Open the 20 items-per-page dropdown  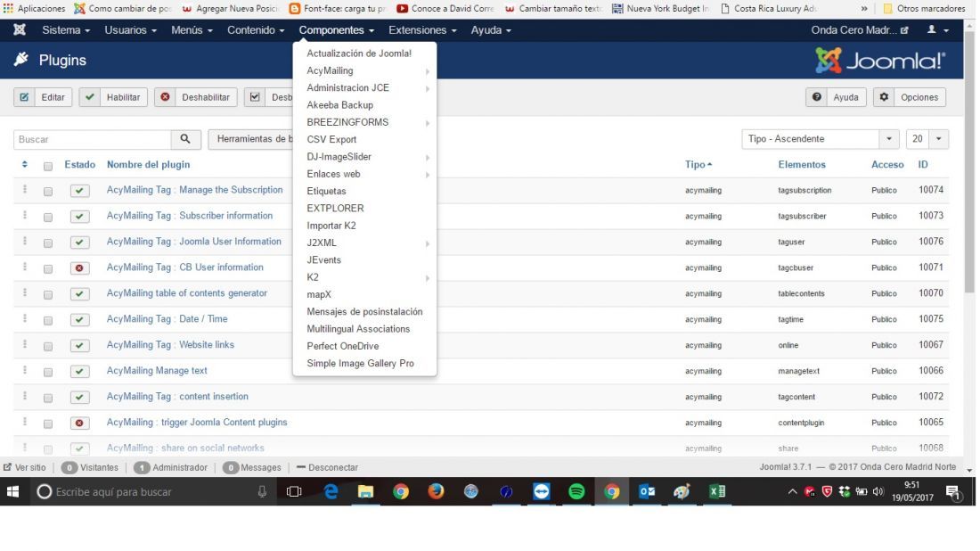coord(927,139)
